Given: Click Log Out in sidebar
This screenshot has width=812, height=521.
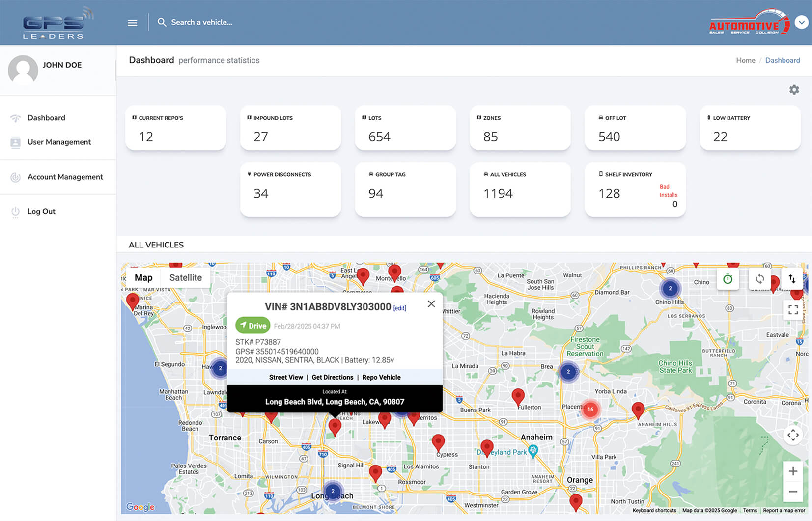Looking at the screenshot, I should click(41, 212).
